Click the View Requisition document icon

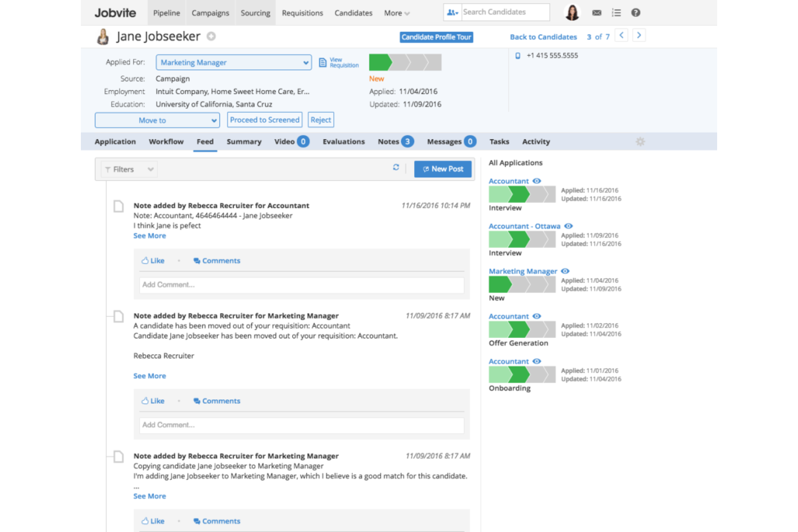(322, 61)
